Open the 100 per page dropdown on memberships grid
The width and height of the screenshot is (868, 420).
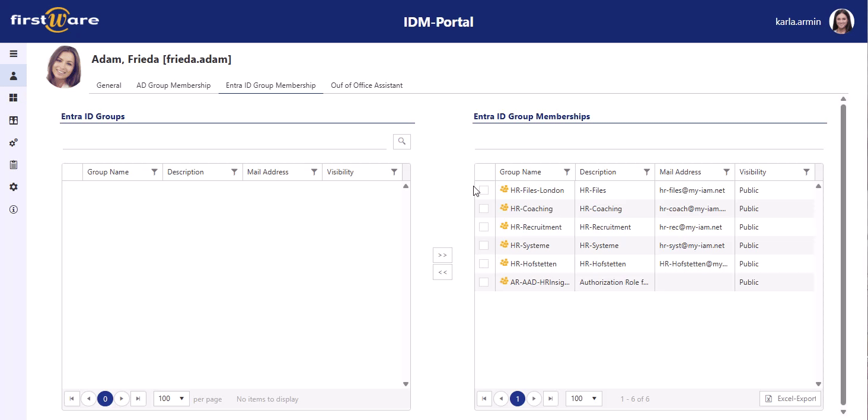pyautogui.click(x=583, y=399)
